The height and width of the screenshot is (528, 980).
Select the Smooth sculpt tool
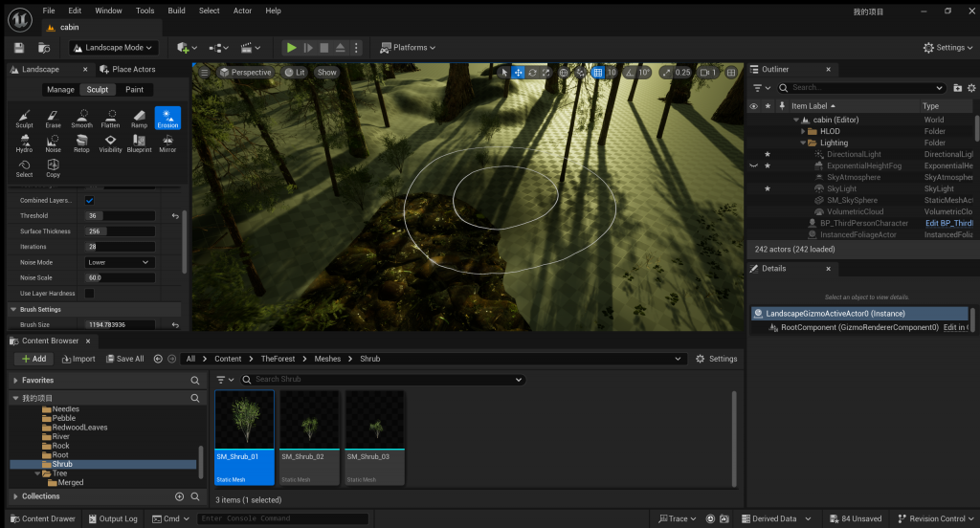[81, 118]
